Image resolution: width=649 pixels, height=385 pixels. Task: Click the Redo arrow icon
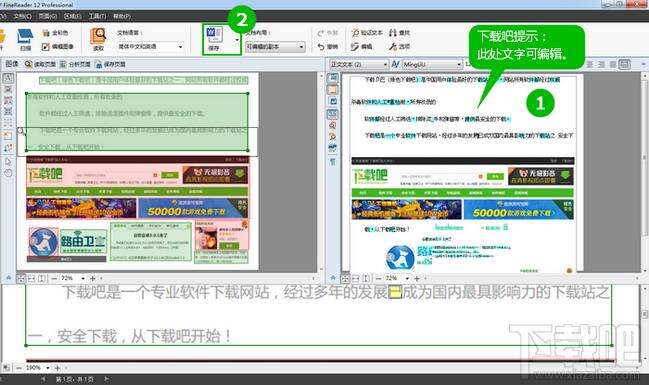click(x=328, y=33)
